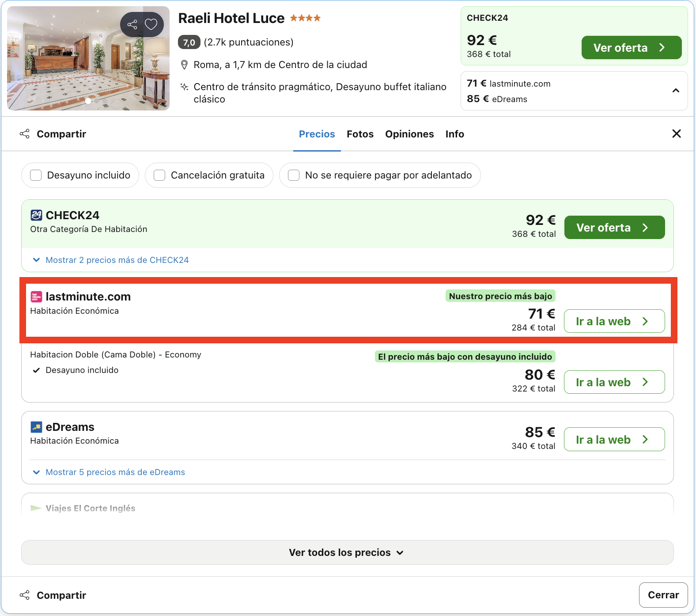
Task: Open the Opiniones tab
Action: pos(409,134)
